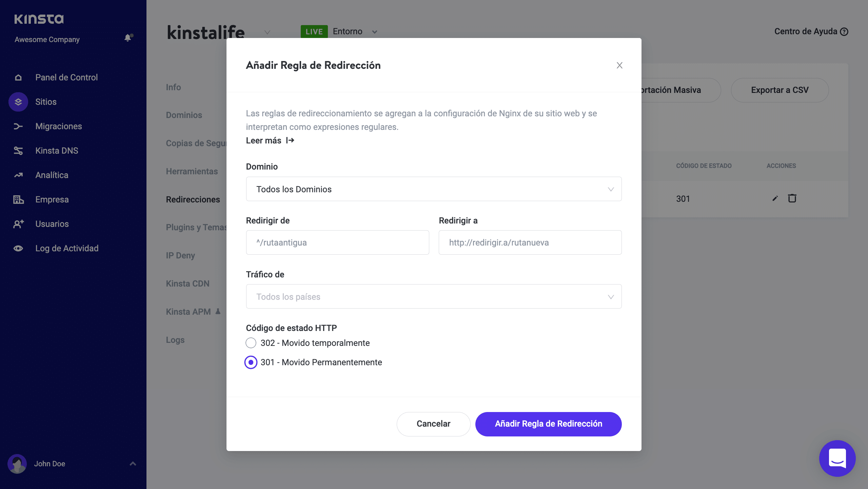
Task: Click the Cancelar button
Action: [x=433, y=424]
